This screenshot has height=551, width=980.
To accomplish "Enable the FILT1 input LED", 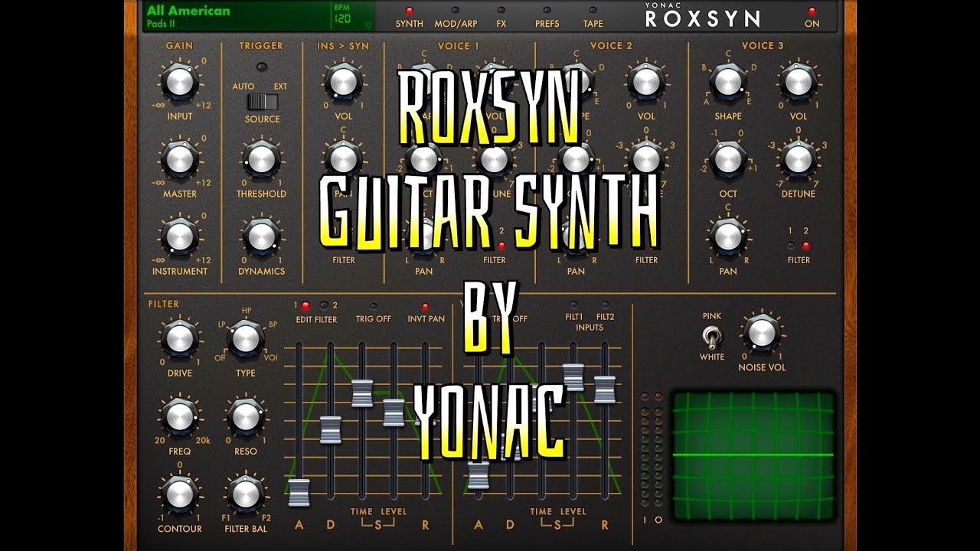I will [574, 305].
